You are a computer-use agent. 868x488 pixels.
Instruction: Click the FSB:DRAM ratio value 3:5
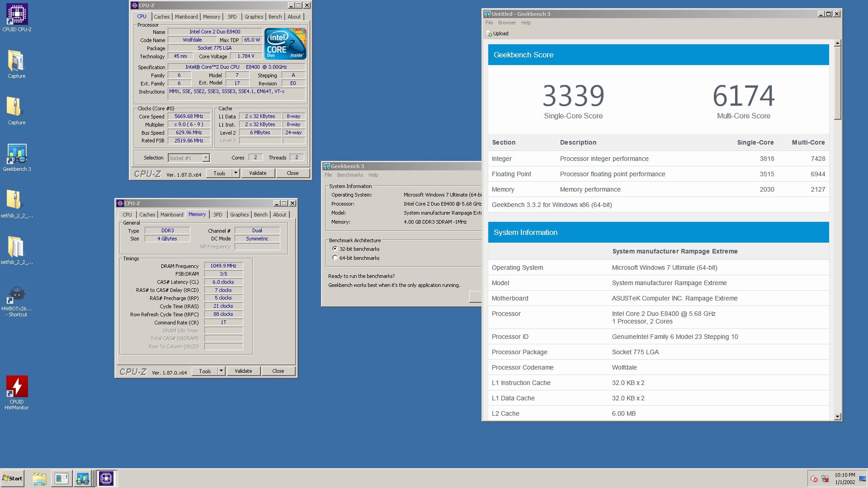(x=223, y=274)
